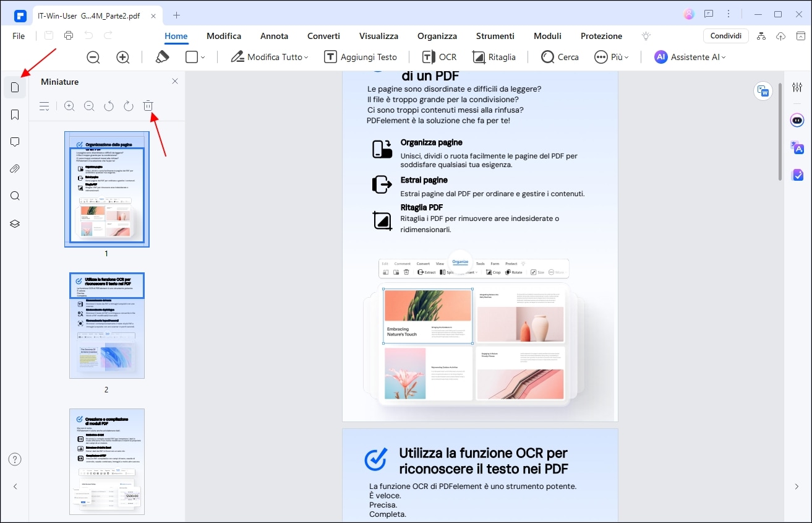Enlarge thumbnails in Miniature panel
Viewport: 812px width, 523px height.
[69, 106]
